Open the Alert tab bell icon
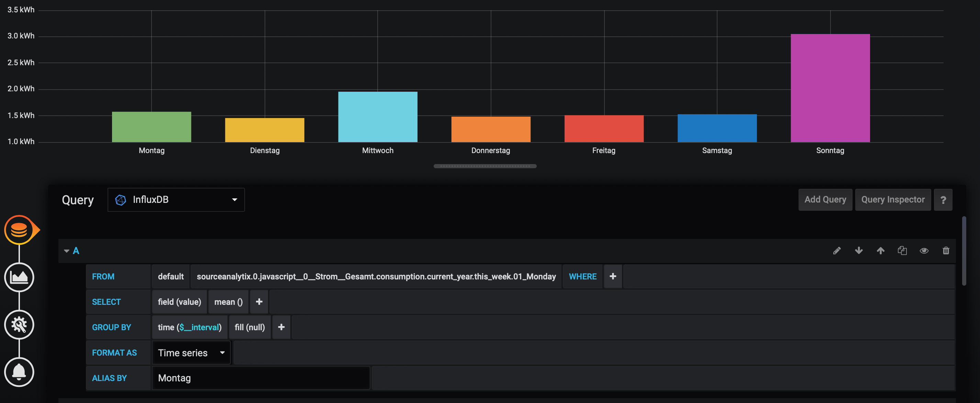Image resolution: width=980 pixels, height=403 pixels. 19,371
